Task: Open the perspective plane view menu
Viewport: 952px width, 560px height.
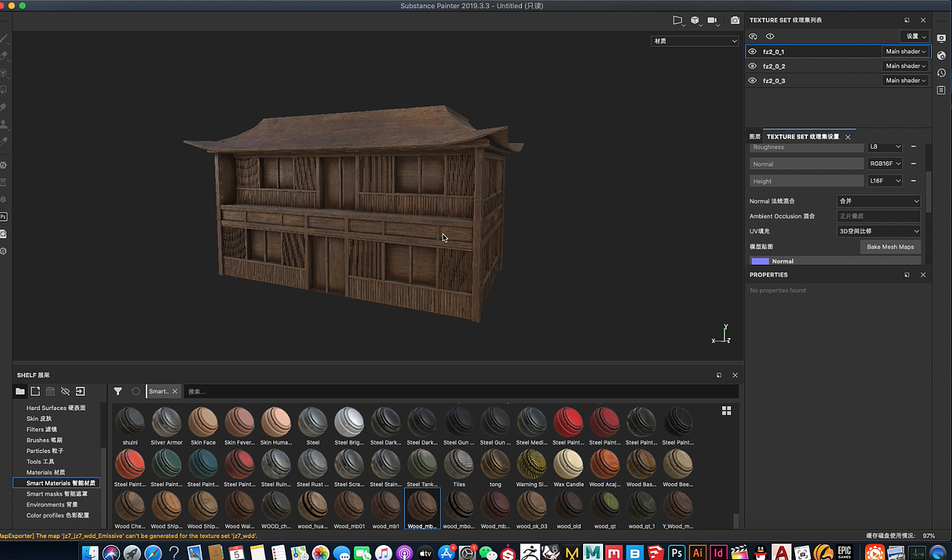Action: pyautogui.click(x=678, y=21)
